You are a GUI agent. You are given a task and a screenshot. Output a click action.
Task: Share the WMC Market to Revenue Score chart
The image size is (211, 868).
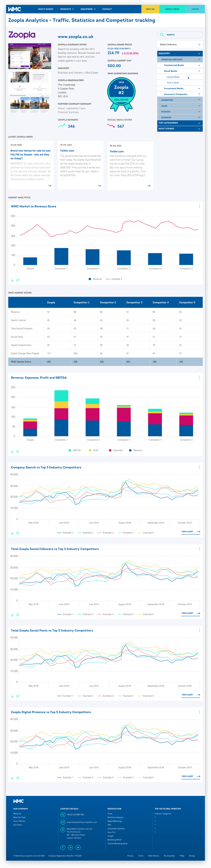click(x=17, y=280)
